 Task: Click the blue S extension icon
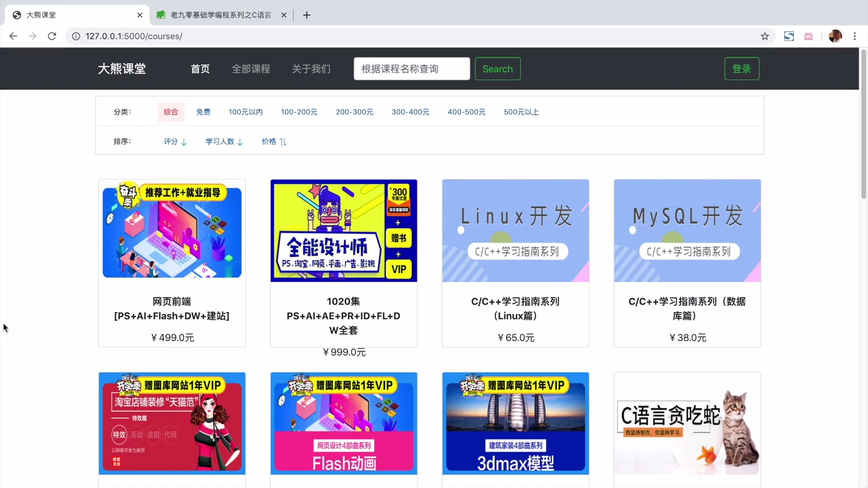pos(789,36)
